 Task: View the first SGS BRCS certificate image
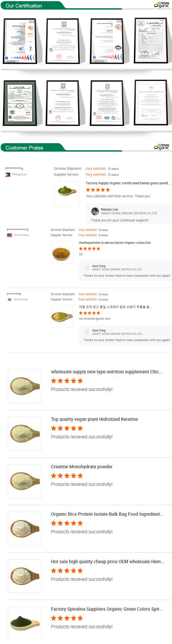19,41
